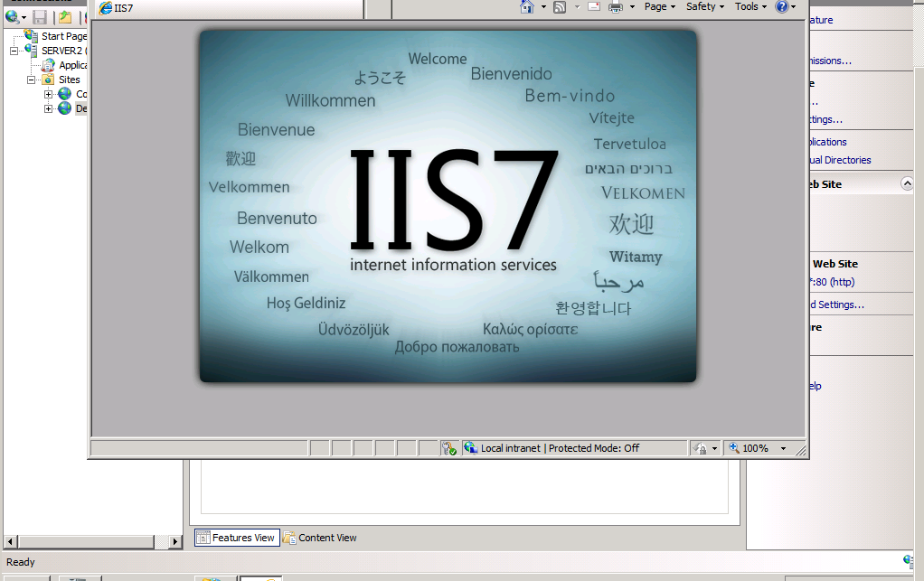The image size is (924, 581).
Task: Click Local intranet Protected Mode zone text
Action: coord(560,448)
